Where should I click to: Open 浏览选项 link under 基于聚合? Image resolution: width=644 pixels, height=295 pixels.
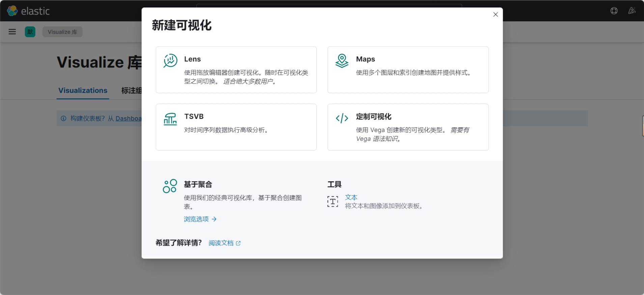click(200, 219)
